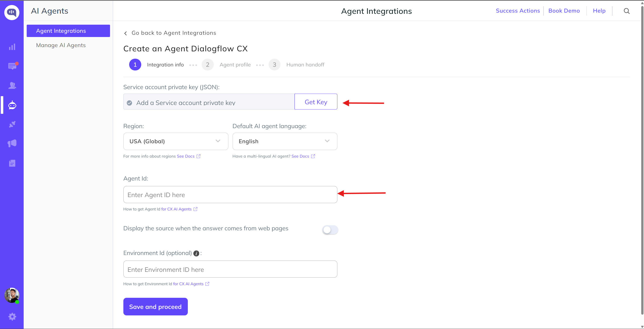Click the Environment ID input field
The height and width of the screenshot is (329, 644).
pyautogui.click(x=230, y=269)
